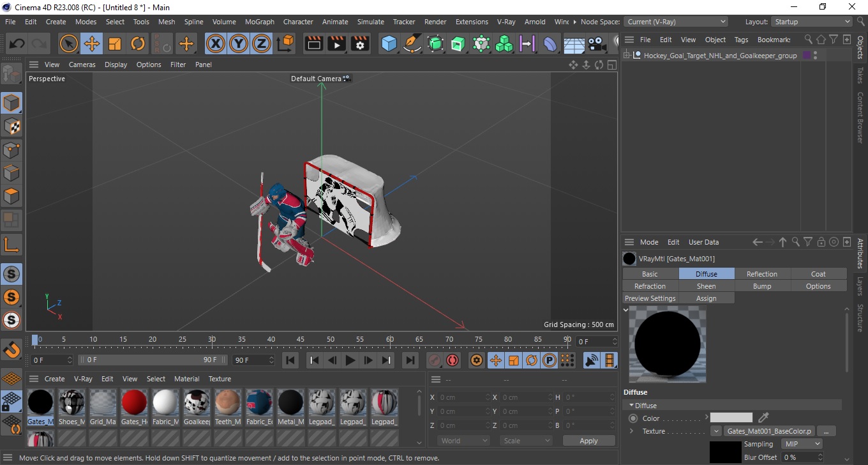Image resolution: width=868 pixels, height=465 pixels.
Task: Toggle the Parameter keyframe P button
Action: pos(549,360)
